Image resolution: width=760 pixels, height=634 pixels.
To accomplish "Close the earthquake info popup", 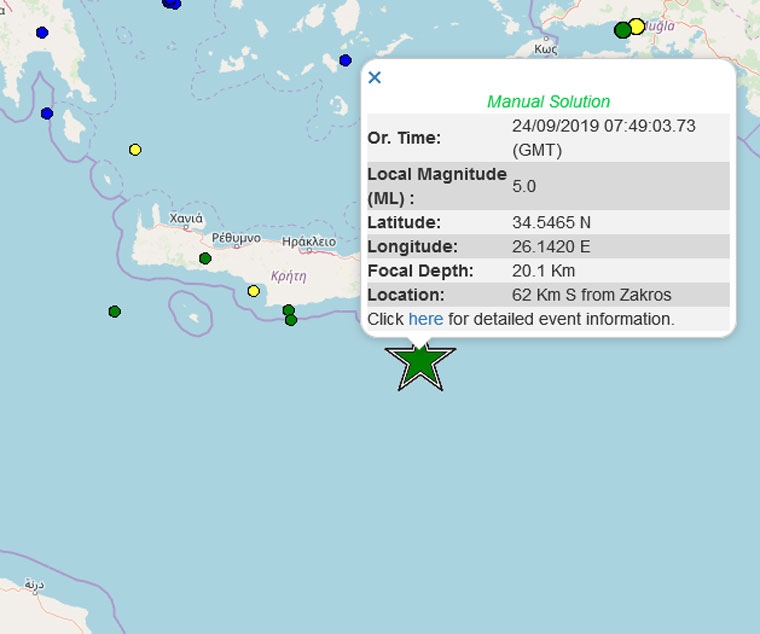I will click(x=374, y=78).
